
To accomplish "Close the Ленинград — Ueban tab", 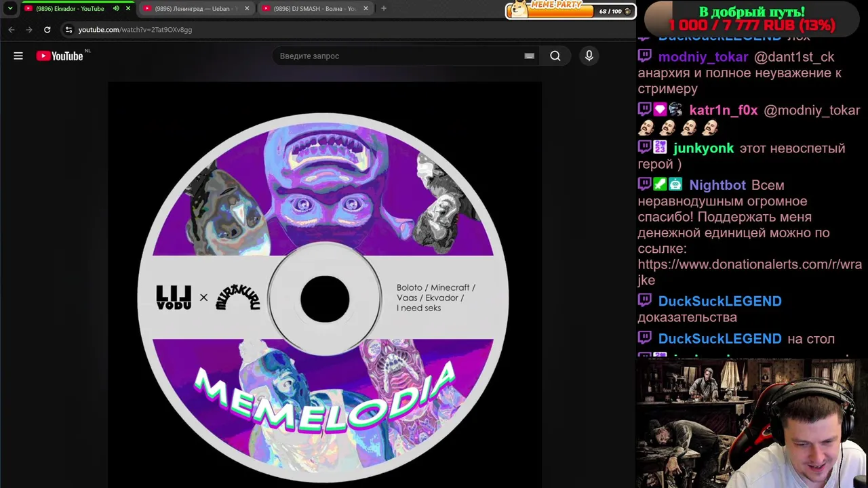I will [247, 8].
